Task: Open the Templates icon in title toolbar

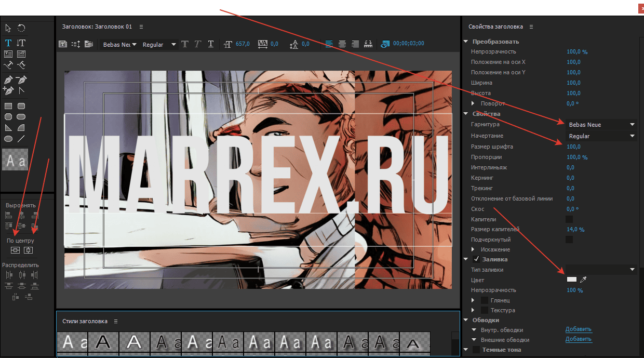Action: coord(88,44)
